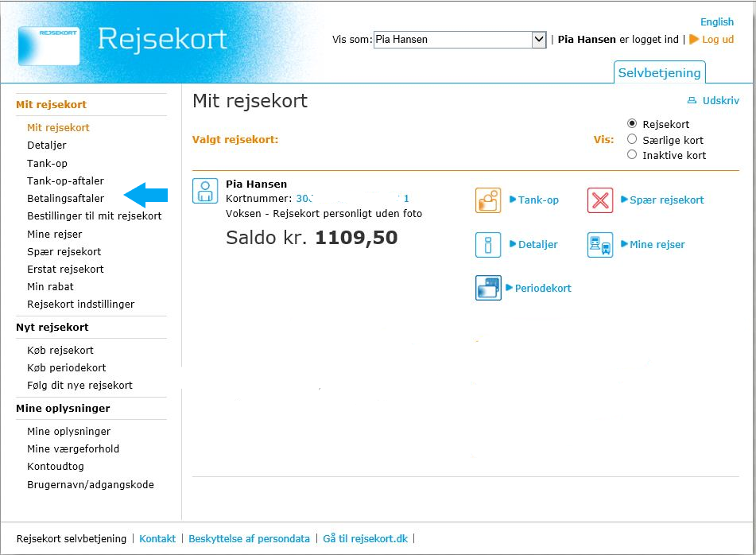756x555 pixels.
Task: Open the Selvbetjening tab
Action: [x=660, y=73]
